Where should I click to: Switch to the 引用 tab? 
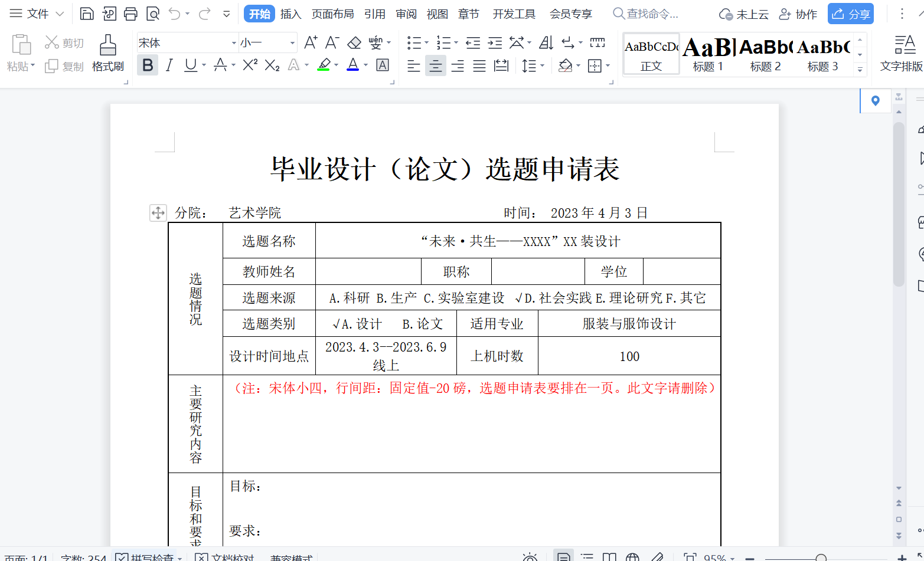click(375, 14)
